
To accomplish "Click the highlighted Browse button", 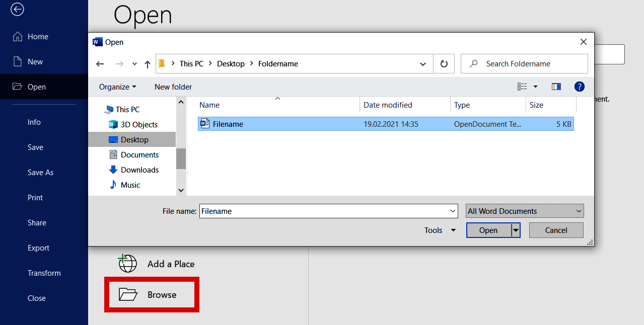I will point(151,294).
